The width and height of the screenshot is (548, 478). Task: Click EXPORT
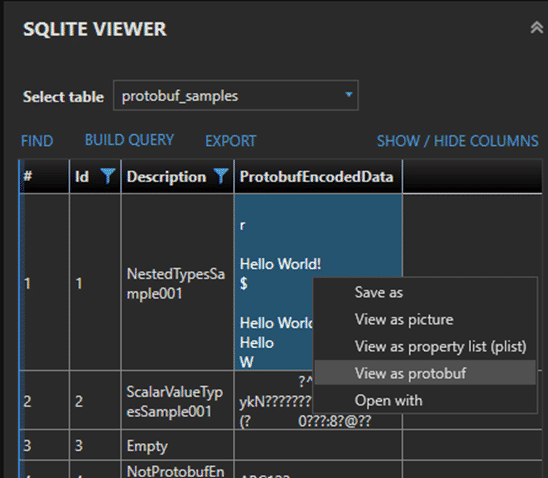(x=230, y=141)
